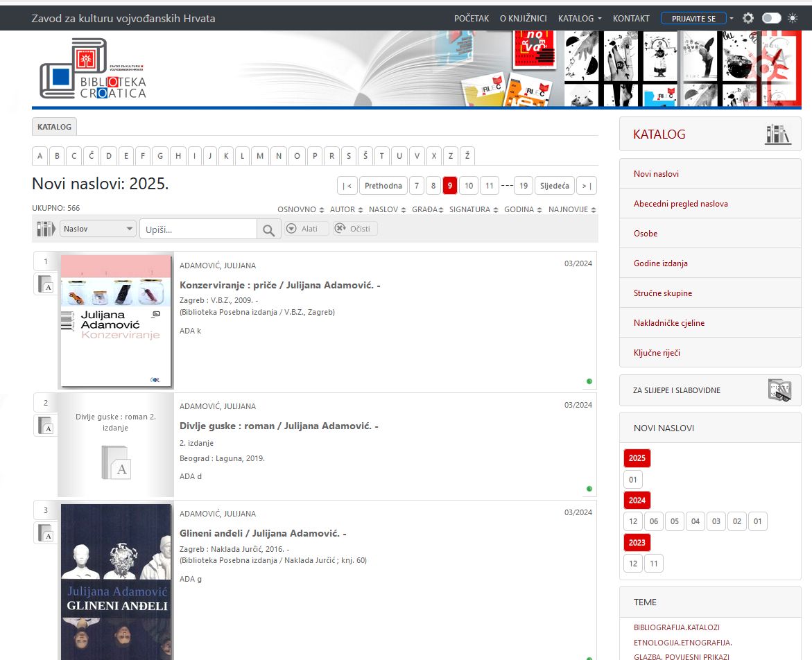812x660 pixels.
Task: Click the library icon left of Naslov dropdown
Action: pyautogui.click(x=46, y=229)
